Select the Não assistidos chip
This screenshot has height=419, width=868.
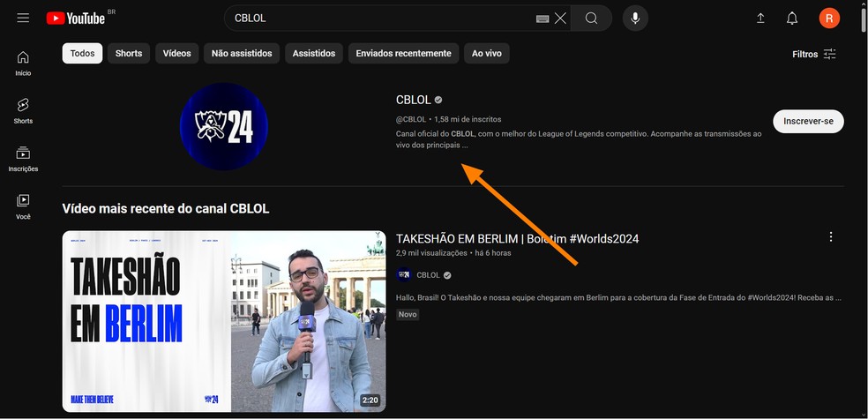[x=242, y=54]
